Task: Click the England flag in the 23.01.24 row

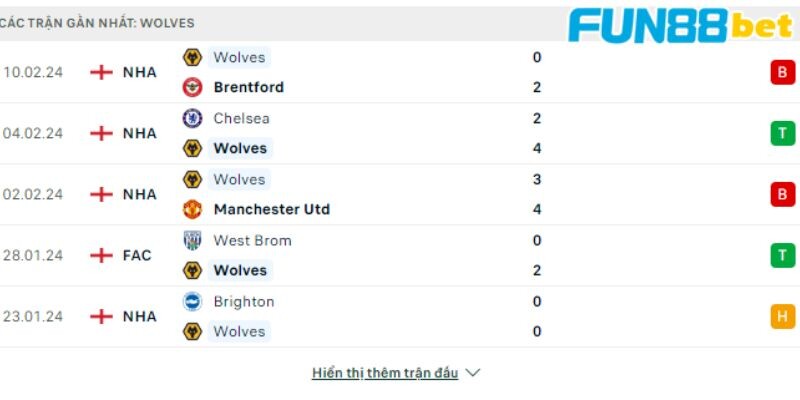Action: (x=101, y=316)
